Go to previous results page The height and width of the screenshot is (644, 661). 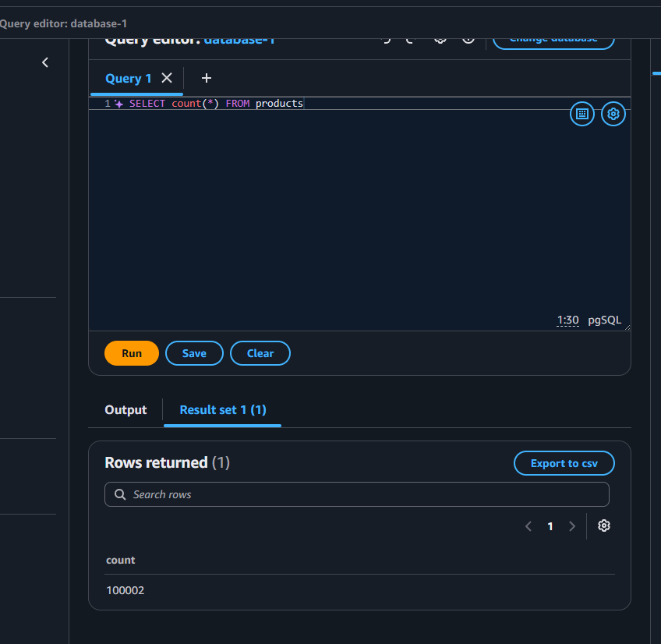(x=528, y=526)
